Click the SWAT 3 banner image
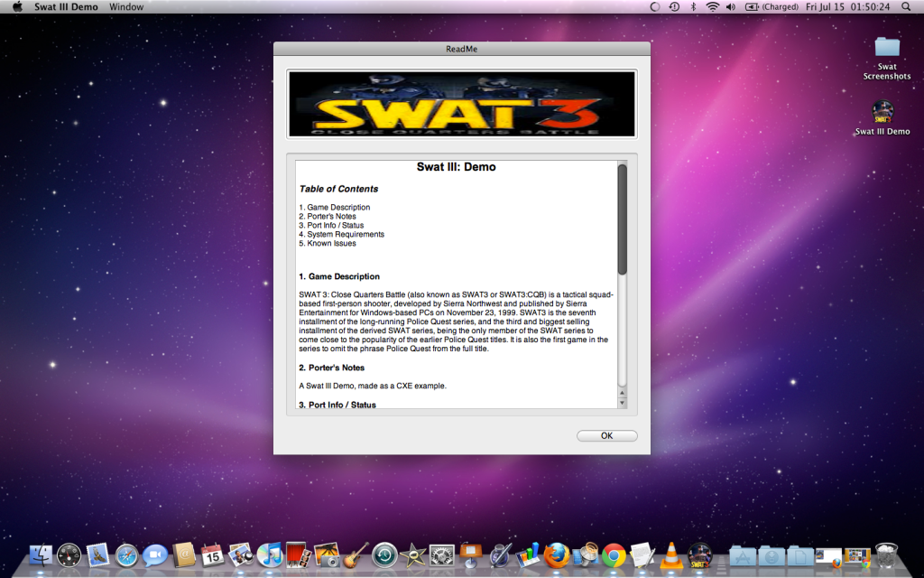This screenshot has width=924, height=578. (461, 105)
